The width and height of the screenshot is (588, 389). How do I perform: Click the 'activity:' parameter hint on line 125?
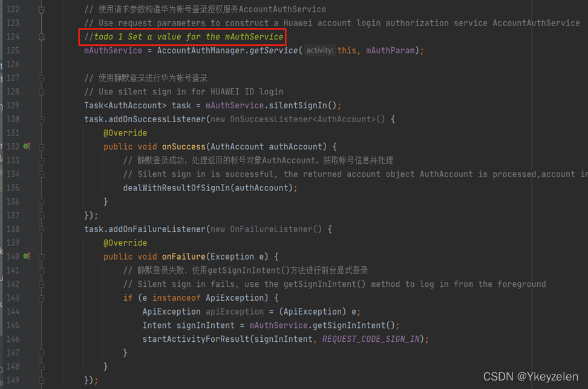(319, 50)
